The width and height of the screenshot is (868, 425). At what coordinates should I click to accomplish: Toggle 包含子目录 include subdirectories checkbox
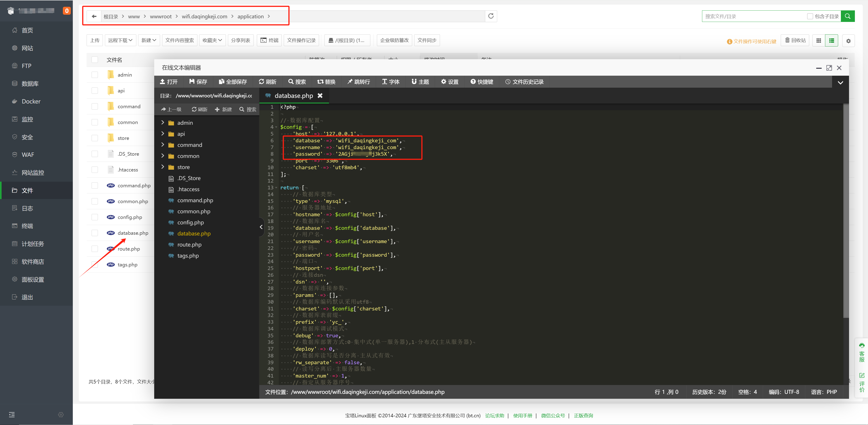click(x=810, y=16)
